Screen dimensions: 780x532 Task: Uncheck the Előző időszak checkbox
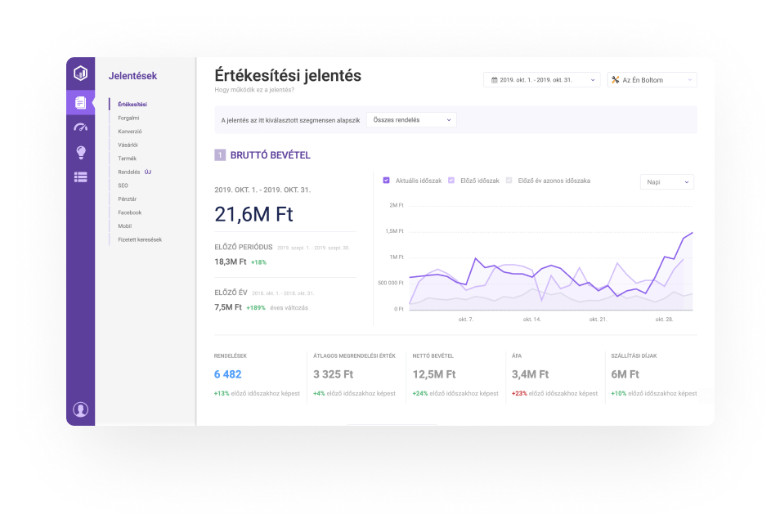click(x=451, y=181)
